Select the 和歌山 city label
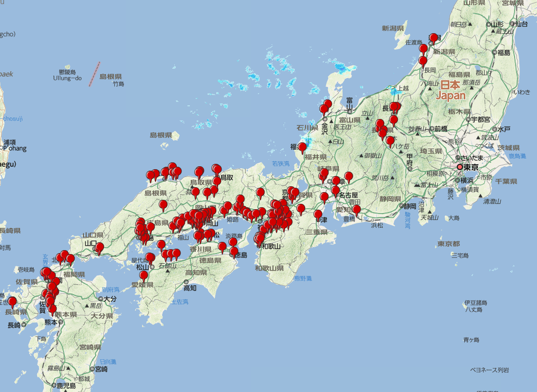This screenshot has width=537, height=392. (271, 246)
